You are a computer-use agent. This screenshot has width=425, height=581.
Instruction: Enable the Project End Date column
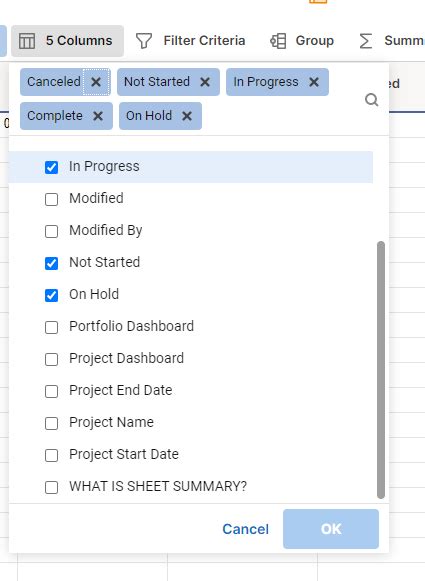coord(52,391)
